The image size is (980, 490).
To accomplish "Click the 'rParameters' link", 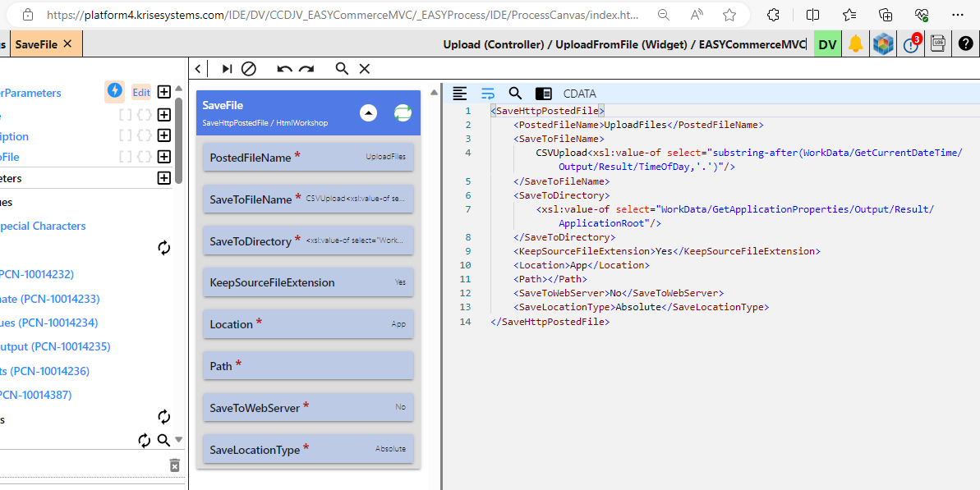I will tap(30, 93).
